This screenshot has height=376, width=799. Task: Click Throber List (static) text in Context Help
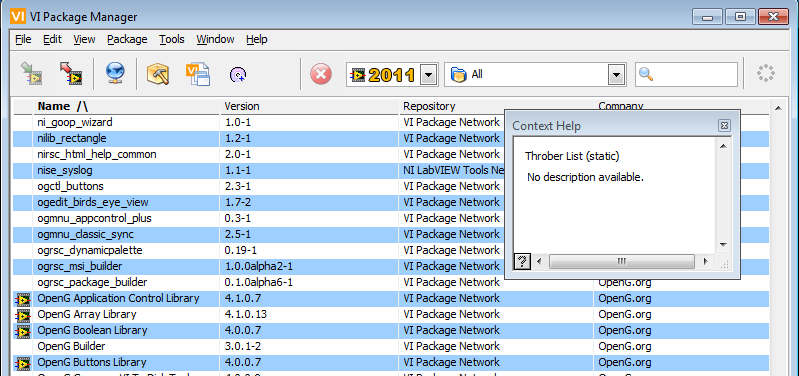(x=572, y=156)
